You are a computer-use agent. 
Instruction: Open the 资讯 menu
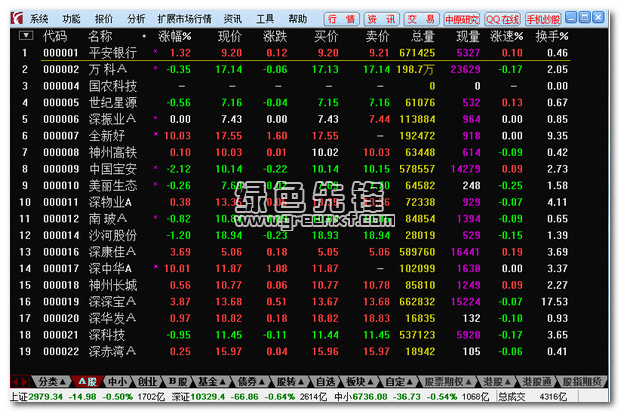coord(232,19)
